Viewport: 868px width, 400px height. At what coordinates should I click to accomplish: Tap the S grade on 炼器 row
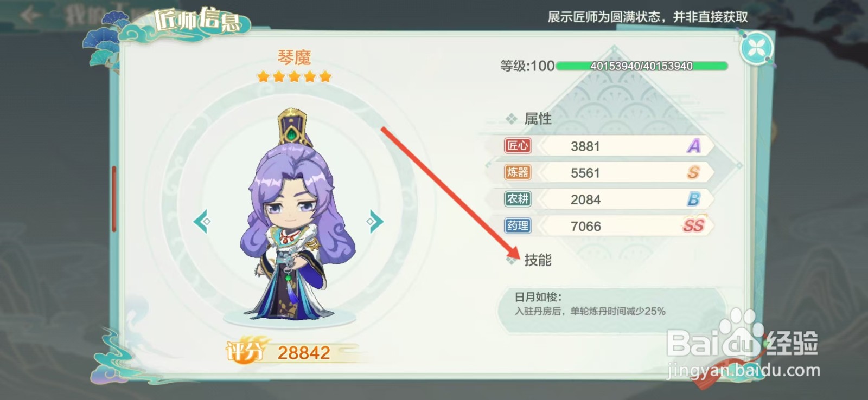[x=693, y=172]
